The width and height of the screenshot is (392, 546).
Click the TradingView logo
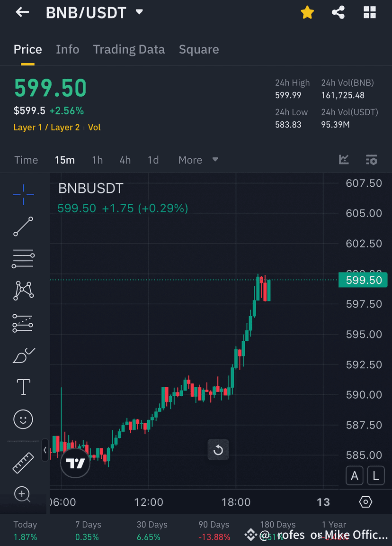[75, 462]
